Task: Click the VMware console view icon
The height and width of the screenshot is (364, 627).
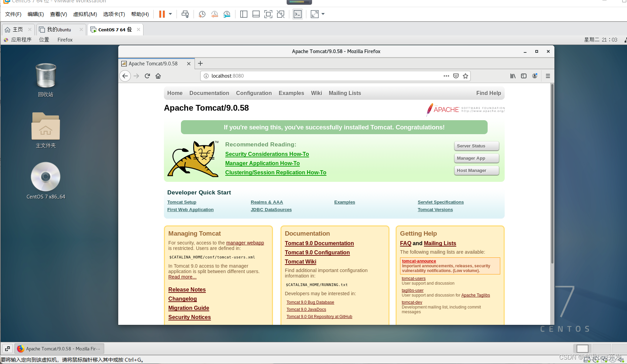Action: (x=297, y=14)
